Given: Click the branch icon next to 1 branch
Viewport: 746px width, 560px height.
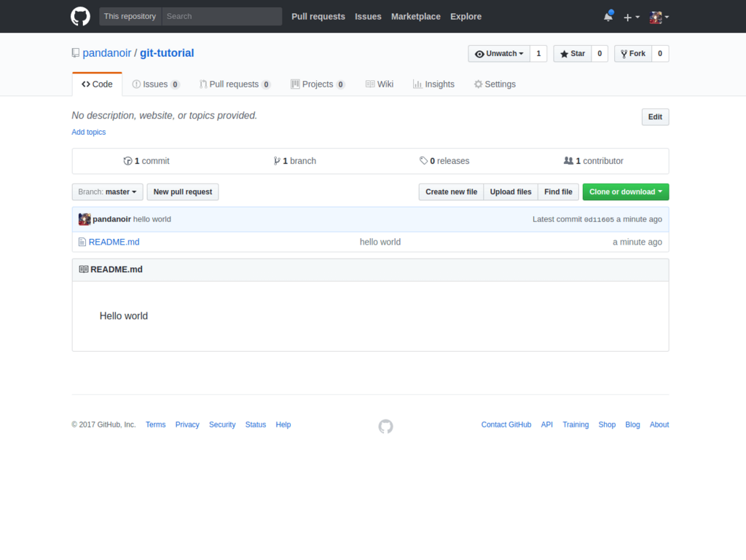Looking at the screenshot, I should pos(277,161).
